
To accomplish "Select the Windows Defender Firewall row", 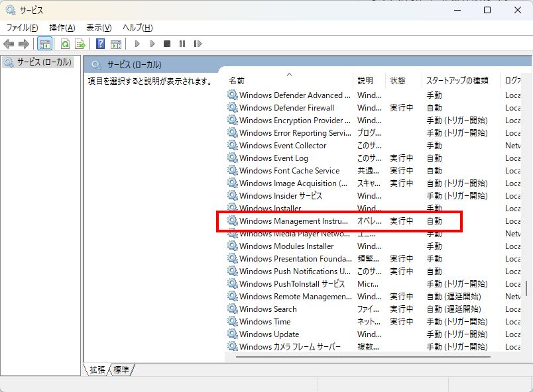I will coord(373,107).
